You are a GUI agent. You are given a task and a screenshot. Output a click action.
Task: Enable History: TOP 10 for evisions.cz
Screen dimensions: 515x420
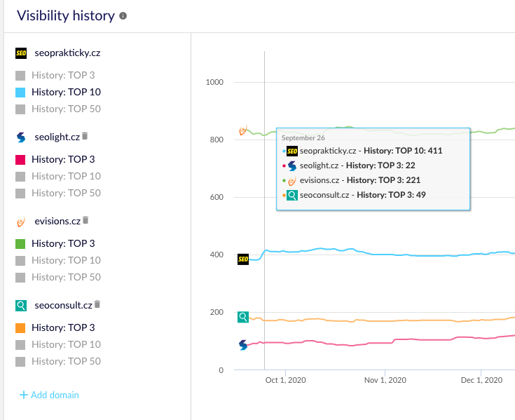click(x=58, y=261)
